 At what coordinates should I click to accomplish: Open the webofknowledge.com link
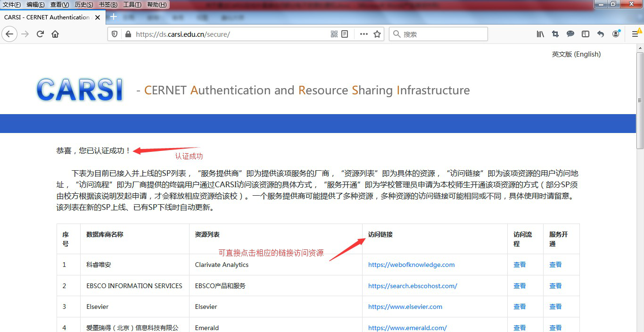[411, 265]
